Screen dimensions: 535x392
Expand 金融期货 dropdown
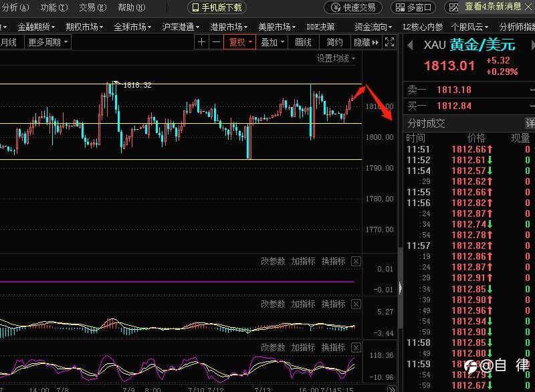pyautogui.click(x=36, y=27)
